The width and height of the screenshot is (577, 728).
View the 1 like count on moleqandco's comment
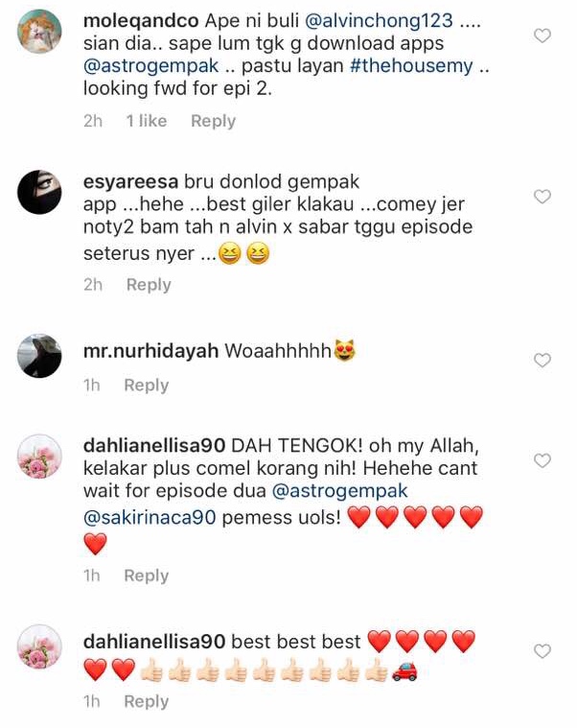pyautogui.click(x=147, y=121)
